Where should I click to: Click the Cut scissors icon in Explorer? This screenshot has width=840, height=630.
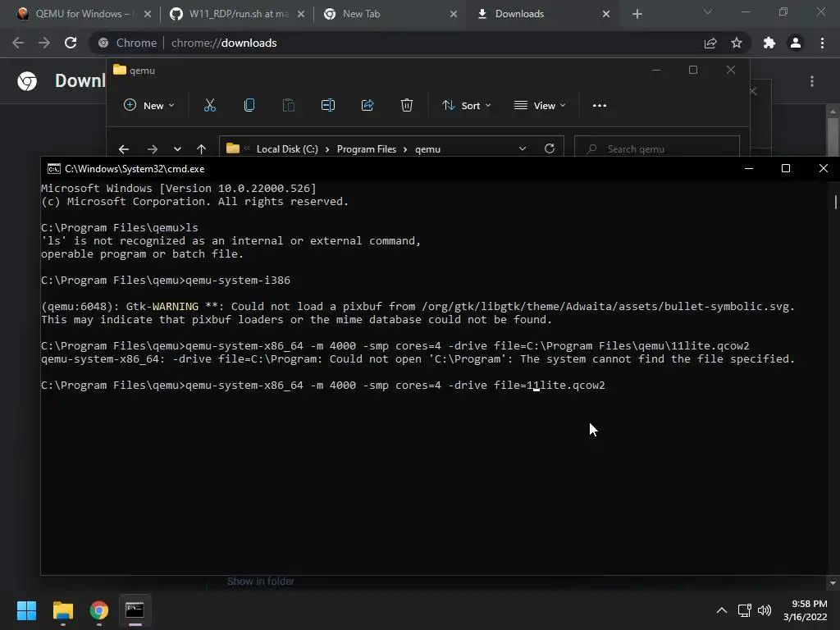[x=209, y=106]
